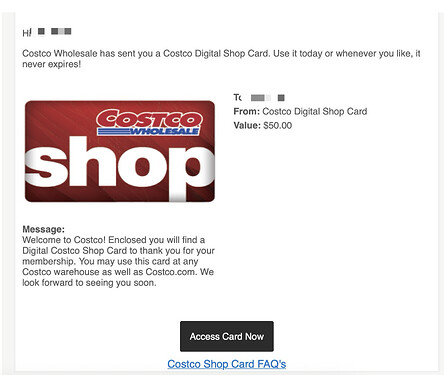Image resolution: width=444 pixels, height=375 pixels.
Task: Click the 'Costco Digital Shop Card' sender text
Action: [315, 111]
